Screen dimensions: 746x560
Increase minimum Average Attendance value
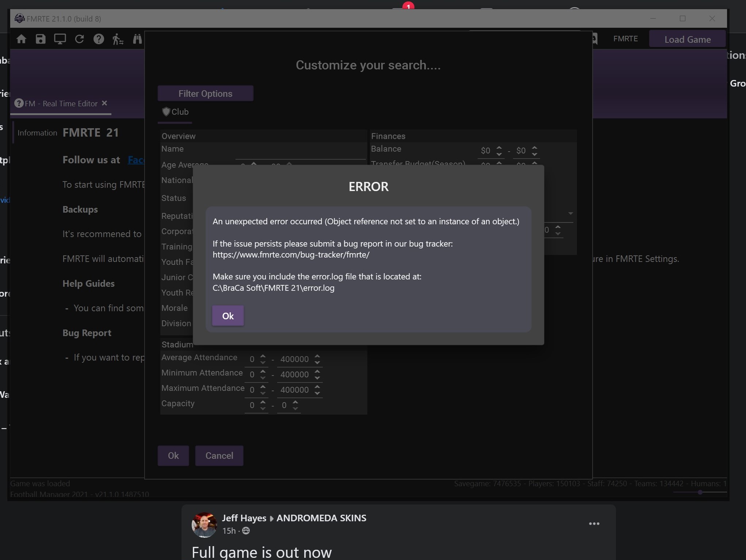263,356
